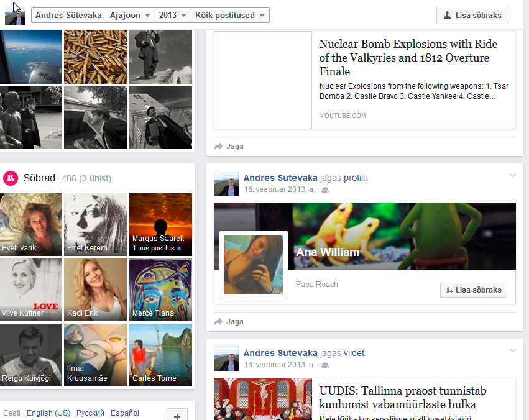
Task: Open profile avatar in the top header bar
Action: 15,15
